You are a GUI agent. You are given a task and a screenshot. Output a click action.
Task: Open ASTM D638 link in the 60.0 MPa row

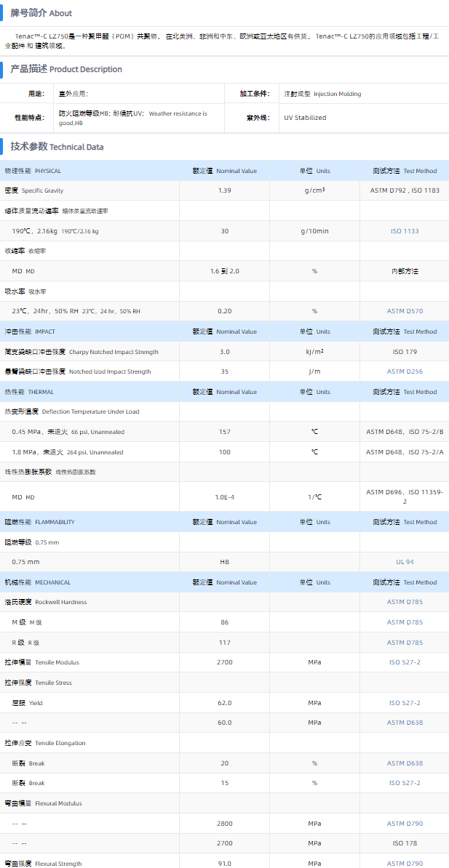(405, 723)
